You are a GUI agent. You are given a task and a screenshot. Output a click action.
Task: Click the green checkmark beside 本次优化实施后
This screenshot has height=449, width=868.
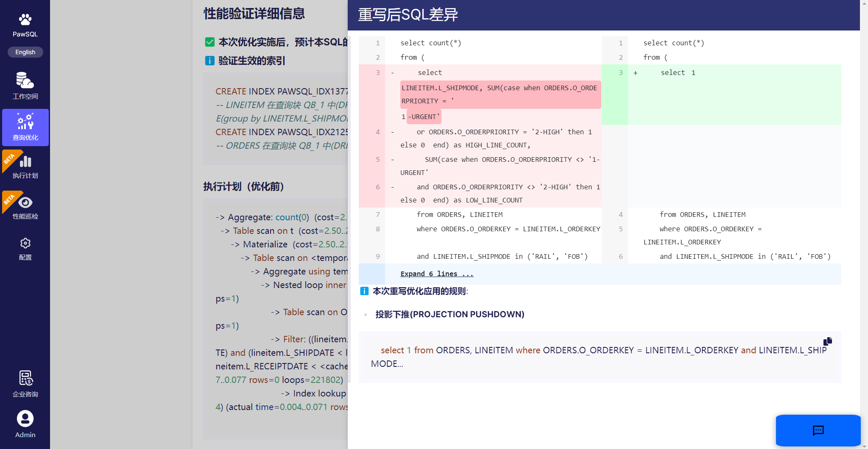(209, 42)
